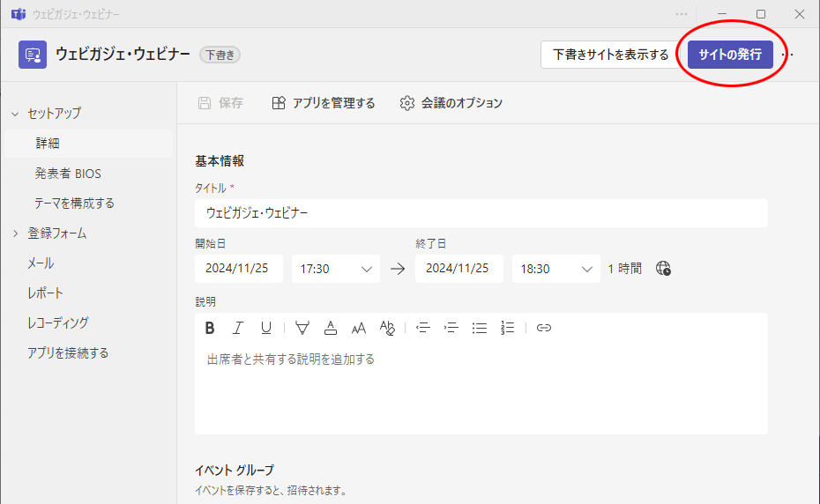Click the start date 2024/11/25 field
This screenshot has height=504, width=820.
click(239, 269)
